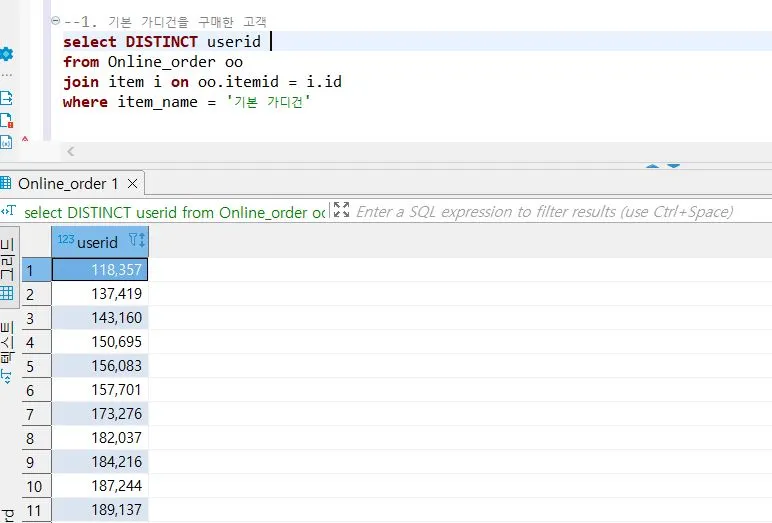
Task: Select row header number 6
Action: [37, 391]
